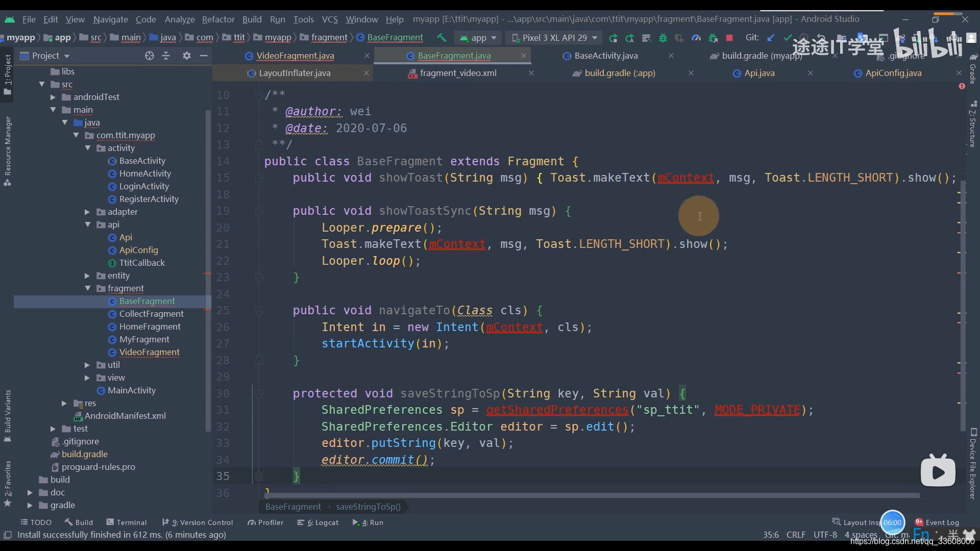Expand the adapter package

(x=87, y=212)
